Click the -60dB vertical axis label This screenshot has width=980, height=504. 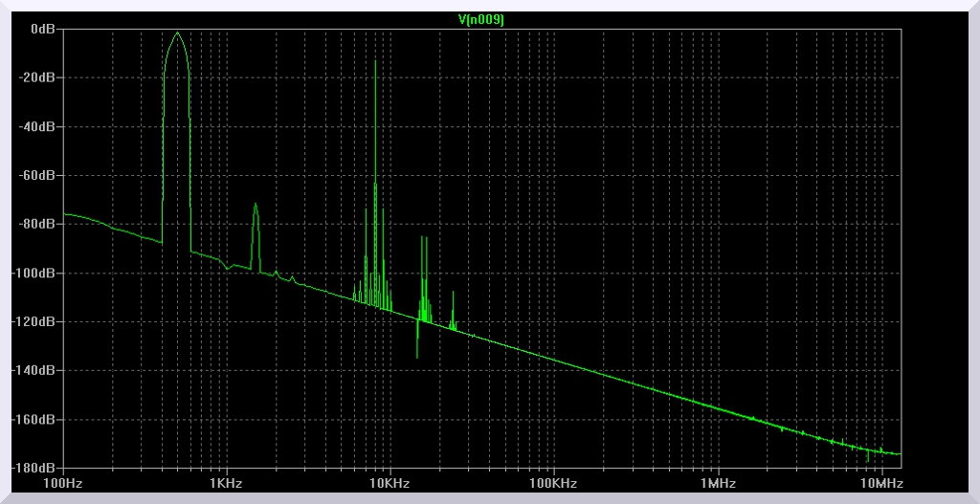point(39,175)
